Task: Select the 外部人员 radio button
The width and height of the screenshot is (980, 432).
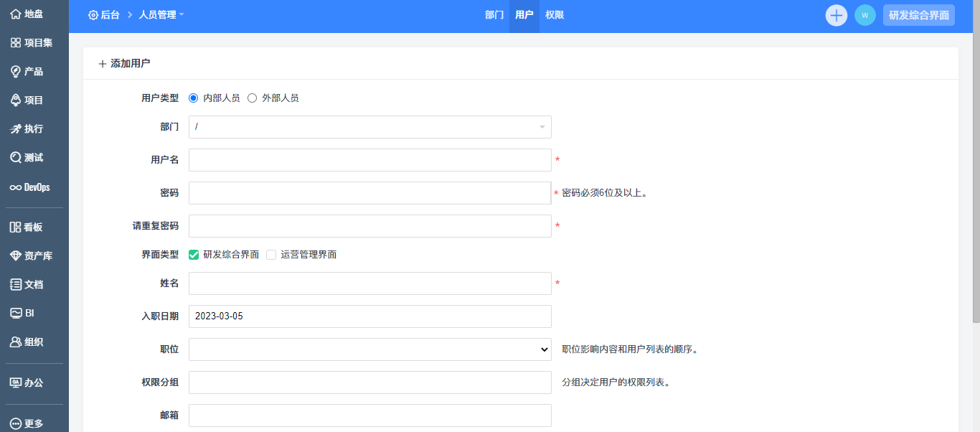Action: (x=252, y=98)
